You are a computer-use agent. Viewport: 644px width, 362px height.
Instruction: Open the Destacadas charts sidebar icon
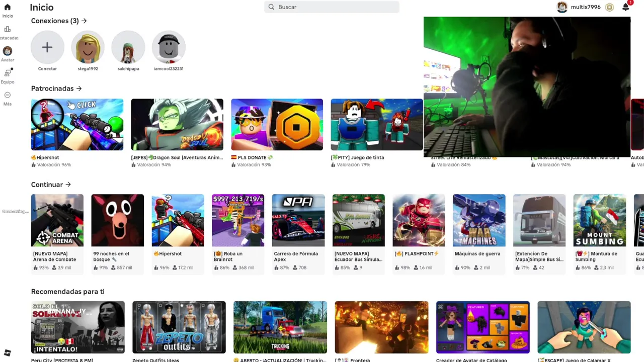tap(7, 29)
